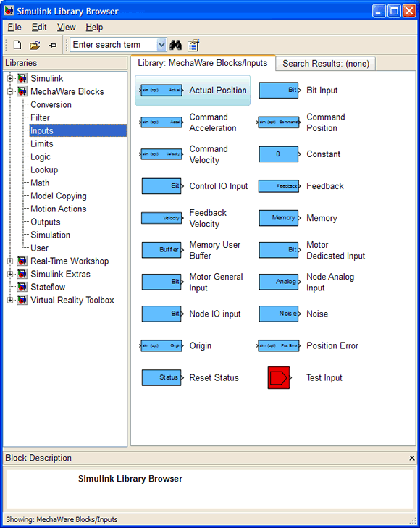Select the Memory block icon
Viewport: 420px width, 528px height.
(280, 218)
